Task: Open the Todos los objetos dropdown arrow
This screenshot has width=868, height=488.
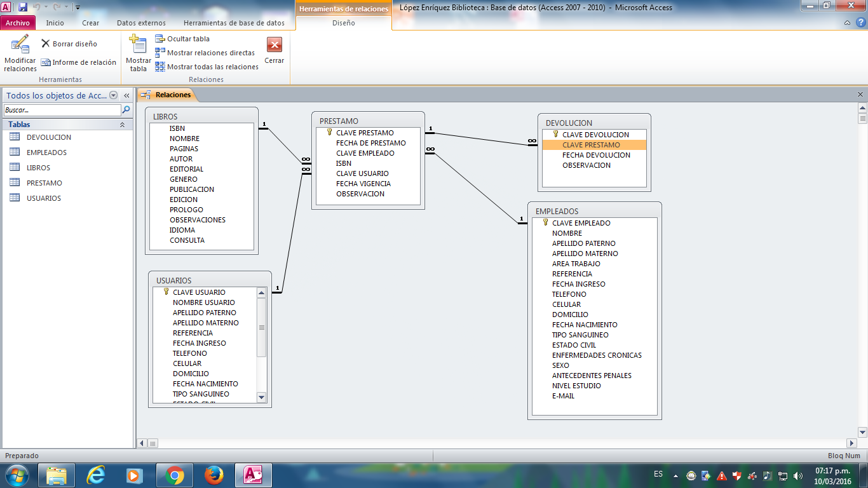Action: 114,95
